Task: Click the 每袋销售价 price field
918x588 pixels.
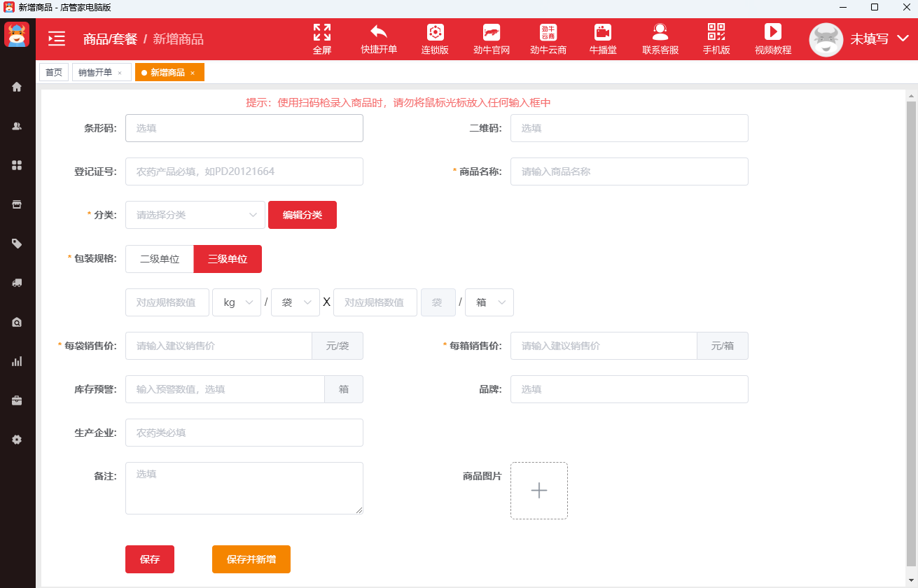Action: pyautogui.click(x=218, y=346)
